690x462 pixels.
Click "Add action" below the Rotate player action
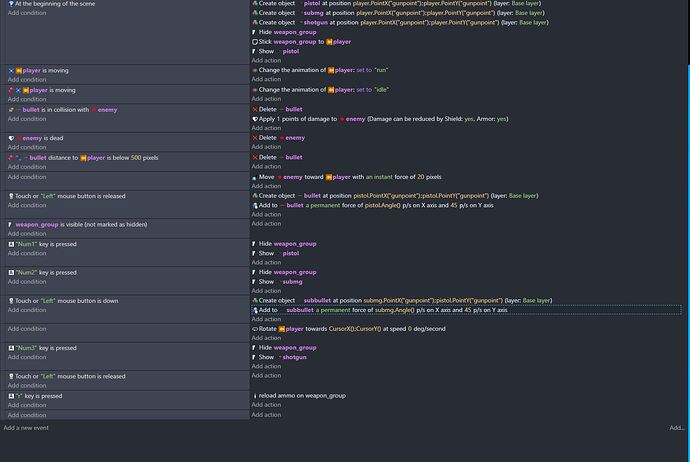(266, 338)
